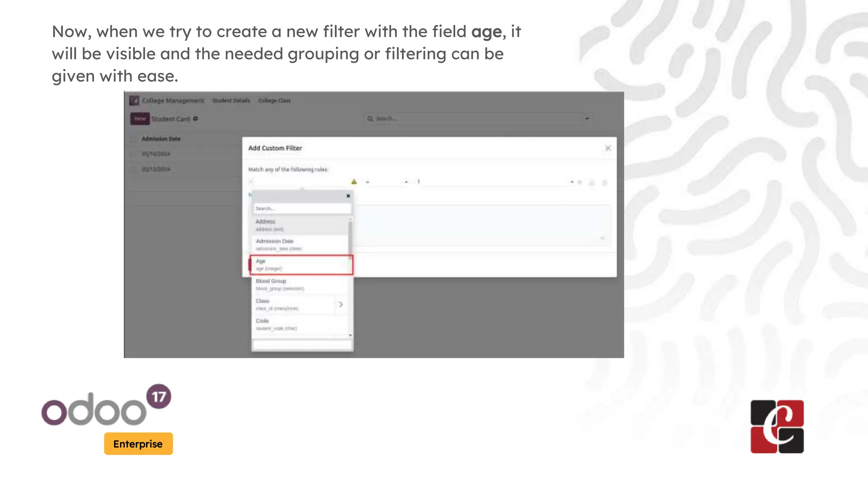Select the Age field option
Screen dimensions: 868x488
pos(301,265)
